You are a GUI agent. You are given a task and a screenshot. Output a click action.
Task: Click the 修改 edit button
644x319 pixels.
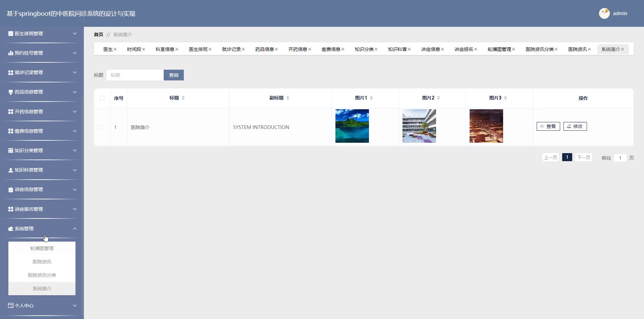point(575,126)
